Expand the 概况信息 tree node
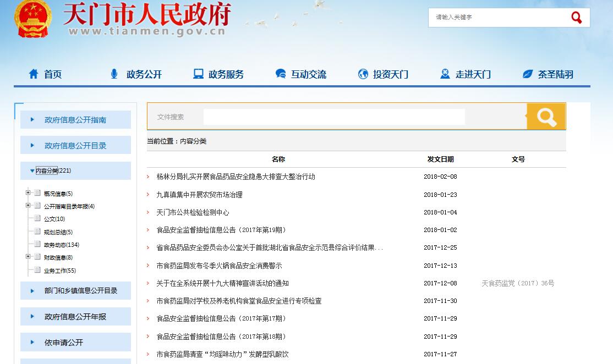Image resolution: width=613 pixels, height=364 pixels. coord(28,193)
